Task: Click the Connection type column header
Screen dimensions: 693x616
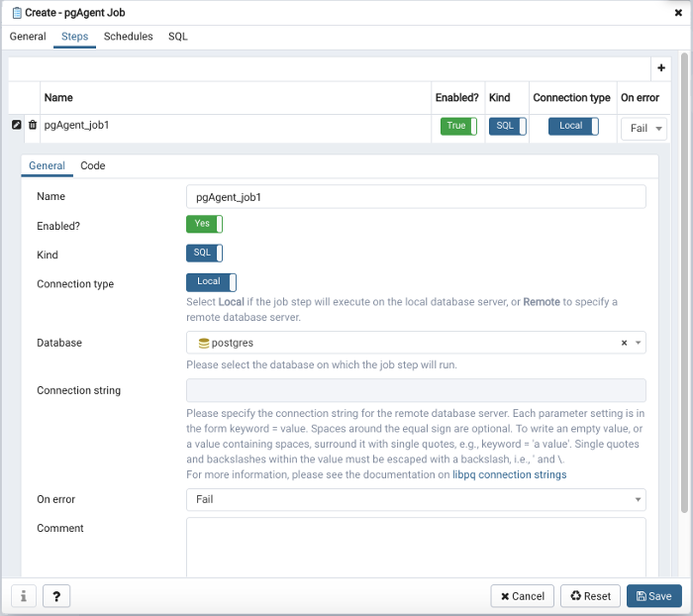Action: pos(571,98)
